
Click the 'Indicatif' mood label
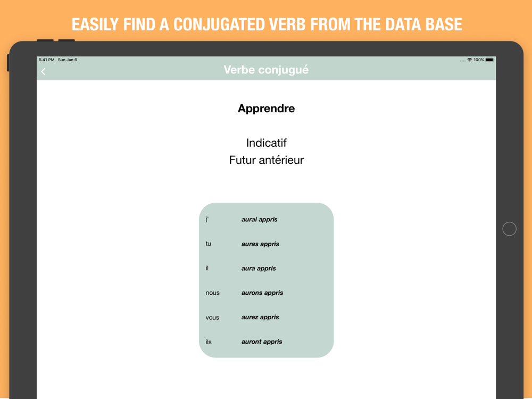pos(266,143)
